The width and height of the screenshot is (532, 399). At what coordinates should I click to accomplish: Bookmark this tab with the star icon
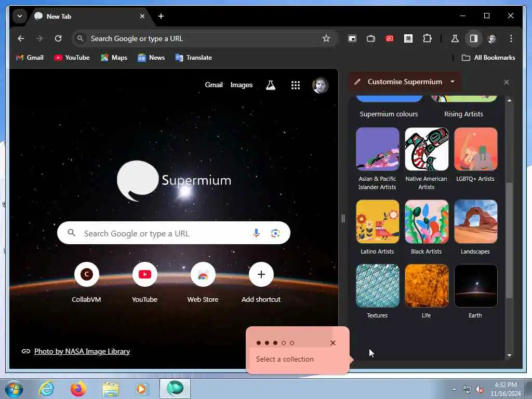point(326,38)
